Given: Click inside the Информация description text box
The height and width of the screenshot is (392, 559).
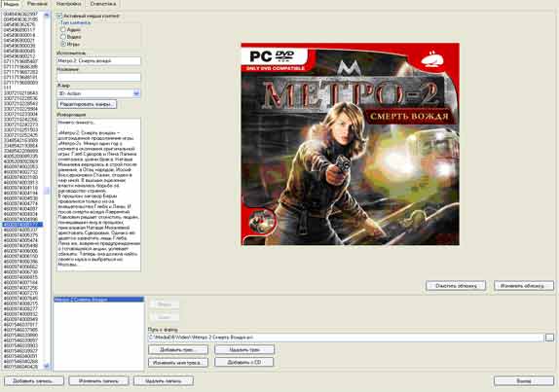Looking at the screenshot, I should 98,195.
